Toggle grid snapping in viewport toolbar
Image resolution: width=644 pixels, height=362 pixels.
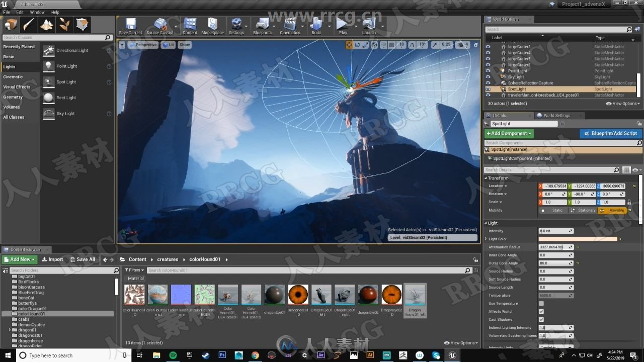tap(392, 45)
